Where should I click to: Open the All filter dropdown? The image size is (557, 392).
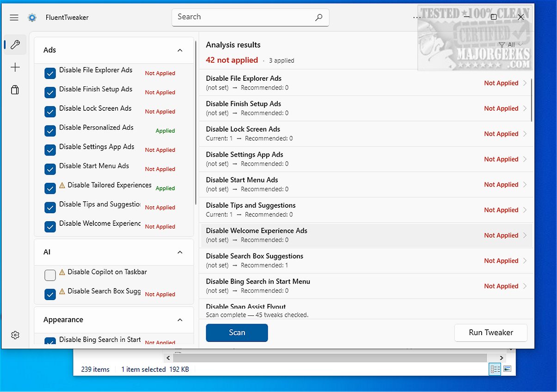click(x=510, y=45)
